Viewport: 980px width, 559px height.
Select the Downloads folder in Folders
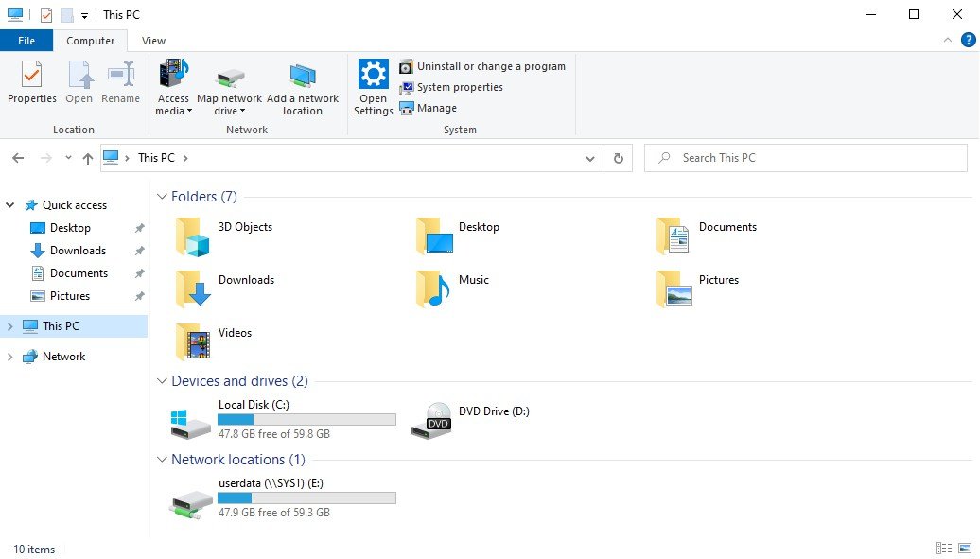(193, 288)
